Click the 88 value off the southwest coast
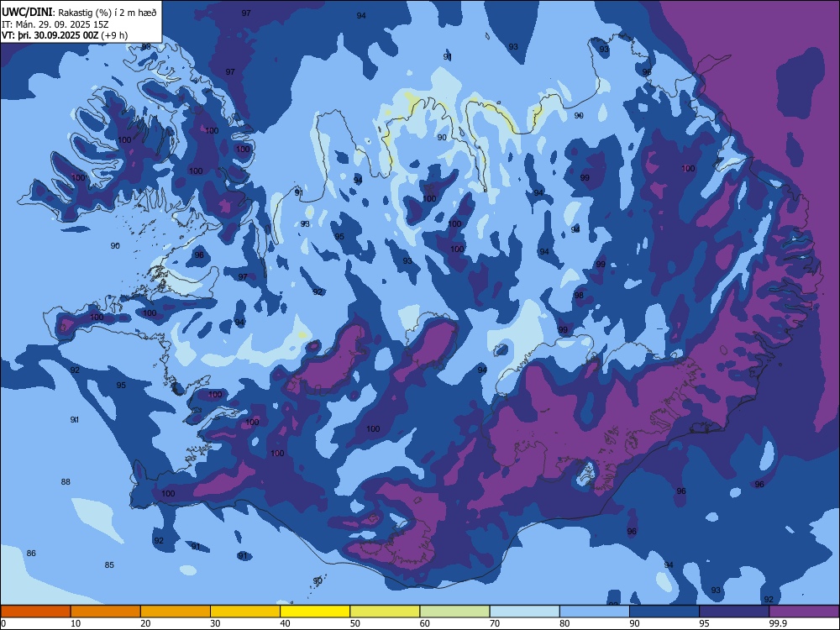 66,481
